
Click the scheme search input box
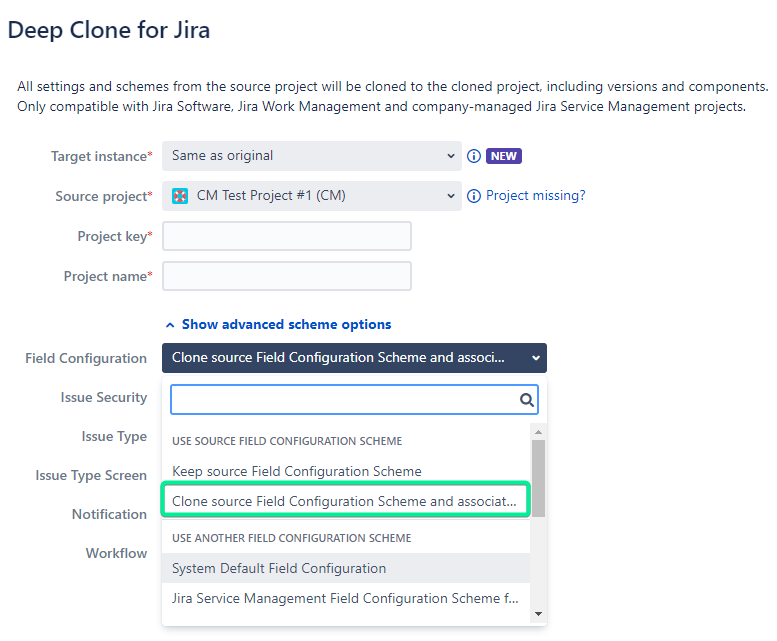tap(354, 400)
